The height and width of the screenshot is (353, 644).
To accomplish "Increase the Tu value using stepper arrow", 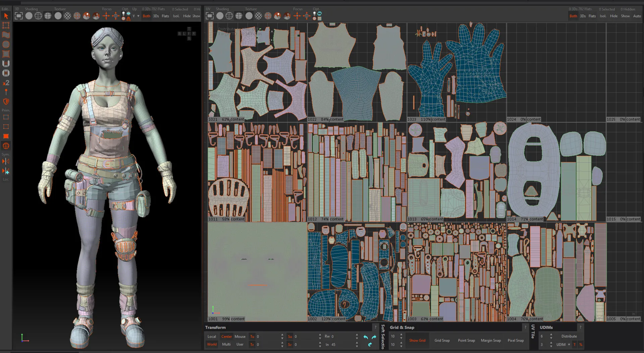I will click(282, 335).
